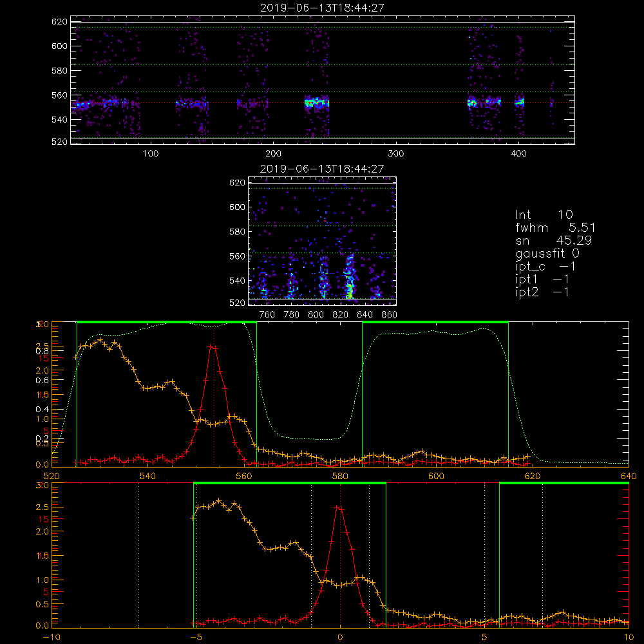Select the "sn 45.29" readout
Viewport: 644px width, 644px height.
coord(554,240)
